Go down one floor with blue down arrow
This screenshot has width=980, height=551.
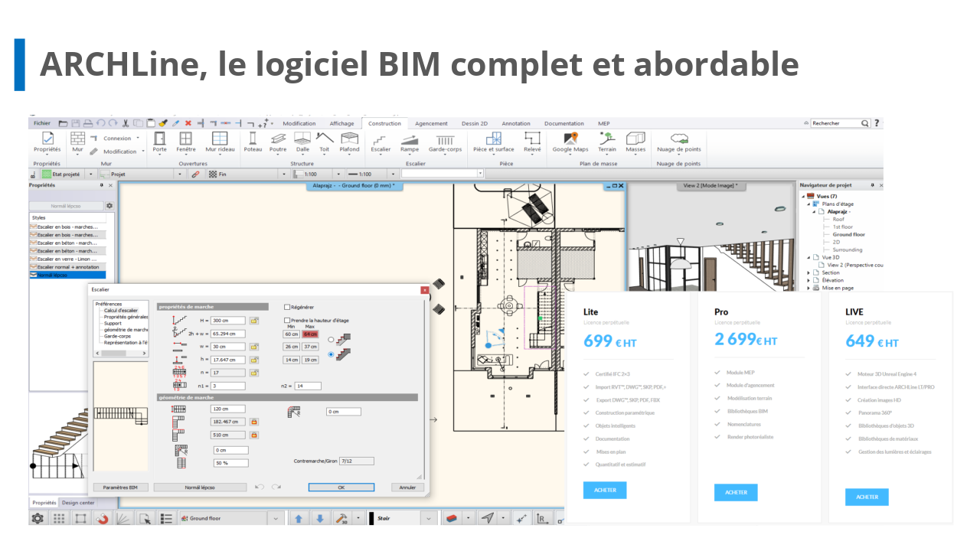tap(320, 518)
